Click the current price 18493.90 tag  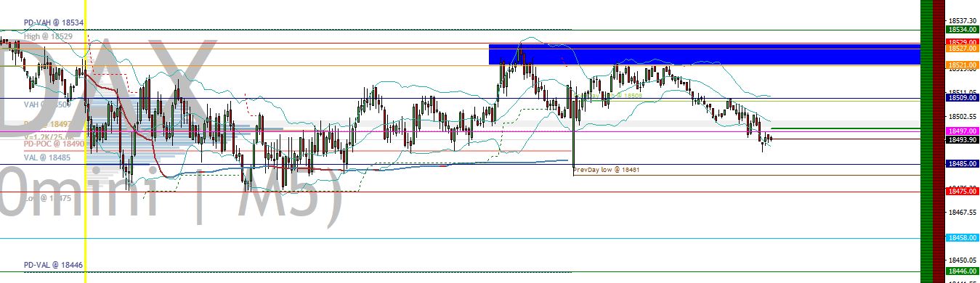[x=962, y=139]
